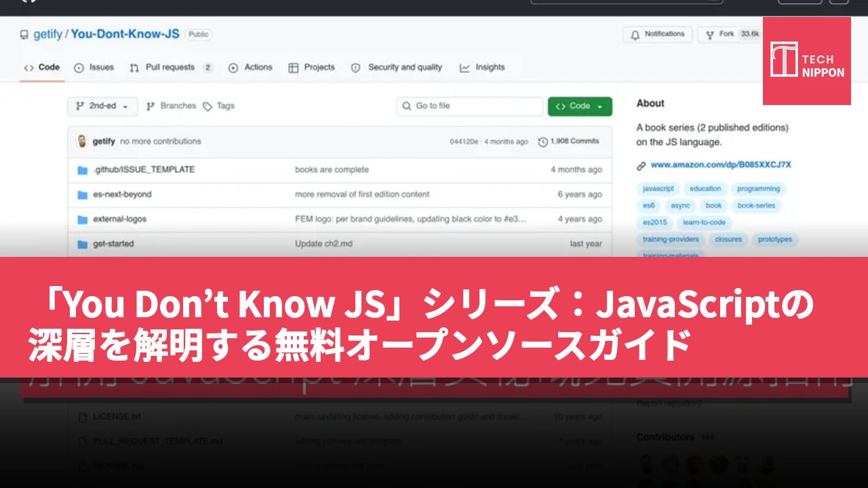Open the .github/ISSUE_TEMPLATE folder
Screen dimensions: 868x488
click(x=144, y=169)
